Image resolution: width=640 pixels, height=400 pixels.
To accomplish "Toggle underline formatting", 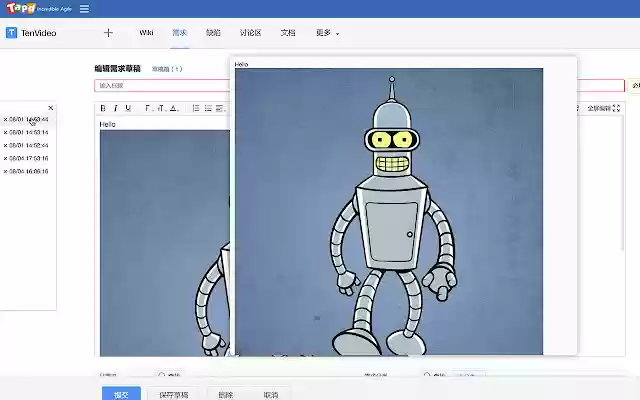I will (128, 108).
